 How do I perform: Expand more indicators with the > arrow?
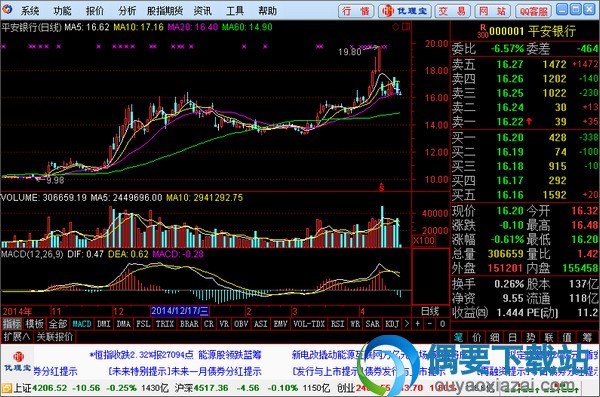point(407,324)
